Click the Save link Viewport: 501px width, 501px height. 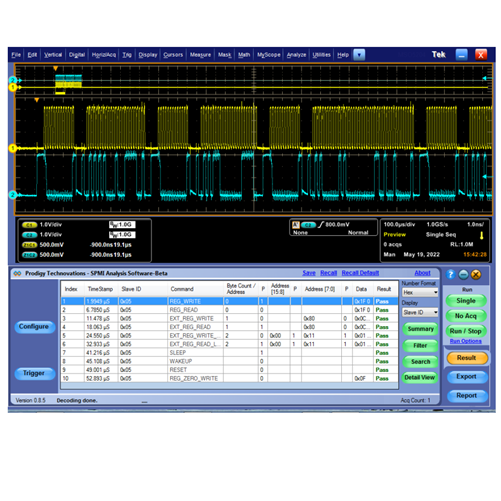click(x=309, y=273)
